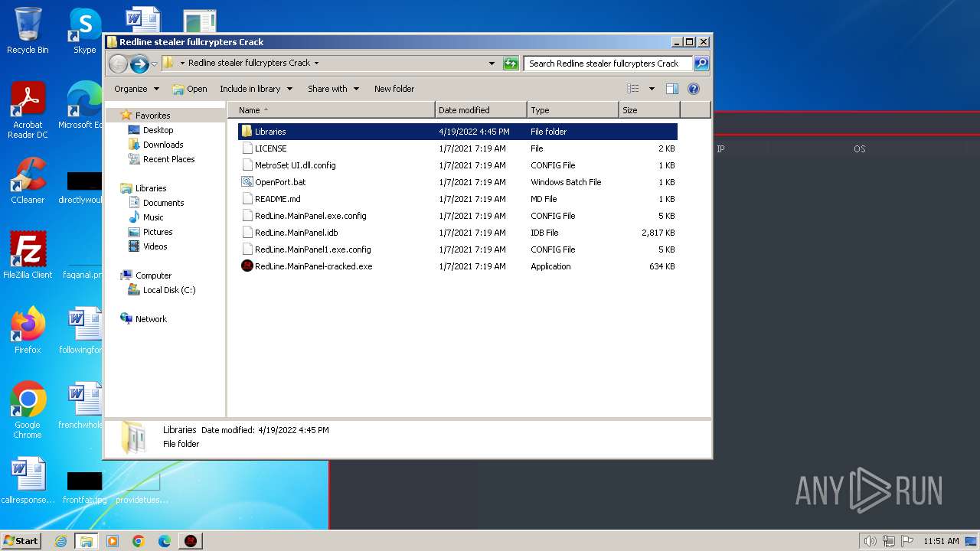
Task: Click the OS column in RedLine panel
Action: pyautogui.click(x=860, y=149)
